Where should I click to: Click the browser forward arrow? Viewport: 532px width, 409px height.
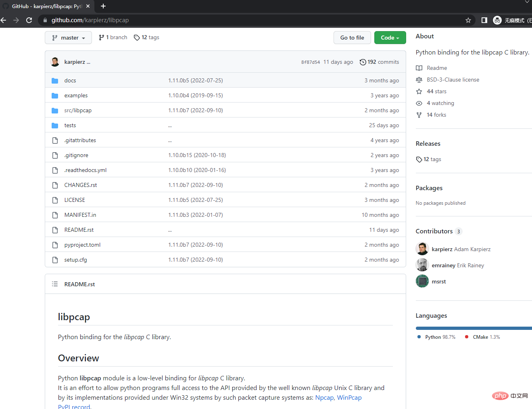(16, 20)
